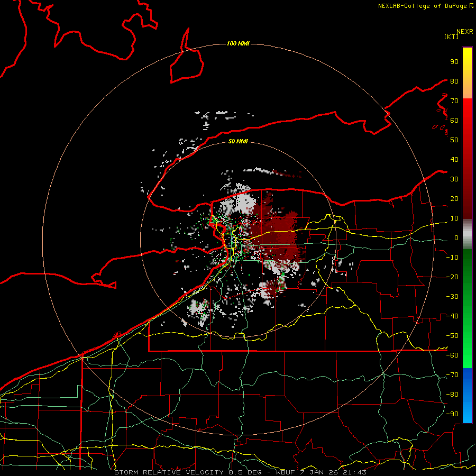Click the 80 value on velocity scale
Image resolution: width=476 pixels, height=476 pixels.
click(x=454, y=81)
